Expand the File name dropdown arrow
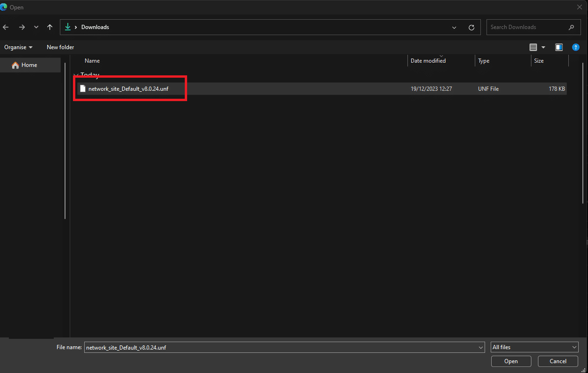The height and width of the screenshot is (373, 588). tap(481, 348)
